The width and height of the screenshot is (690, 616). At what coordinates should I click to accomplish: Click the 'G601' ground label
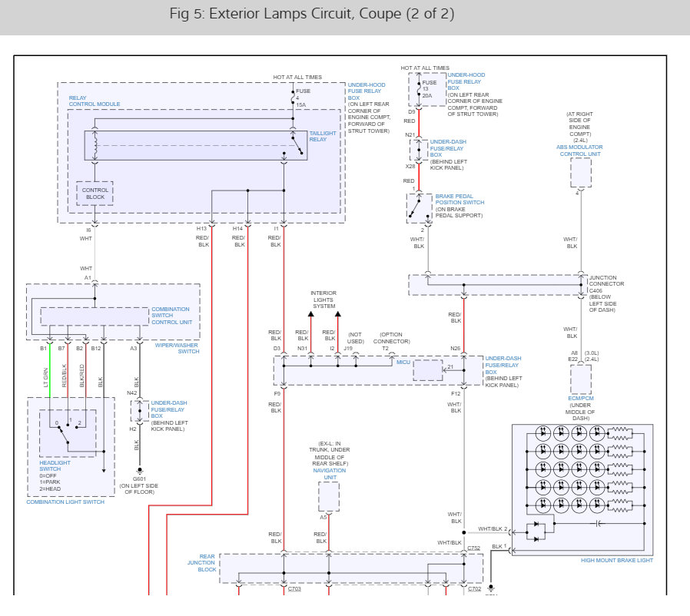[x=139, y=479]
